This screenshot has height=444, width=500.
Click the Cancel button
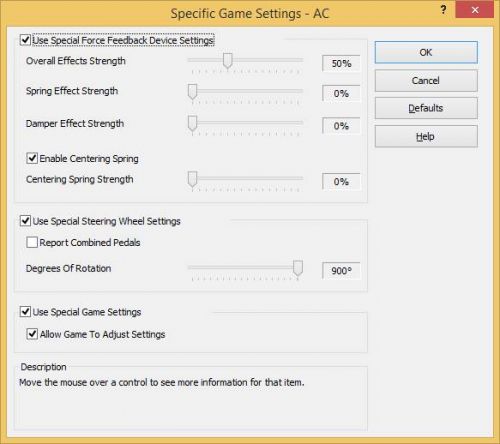coord(426,81)
